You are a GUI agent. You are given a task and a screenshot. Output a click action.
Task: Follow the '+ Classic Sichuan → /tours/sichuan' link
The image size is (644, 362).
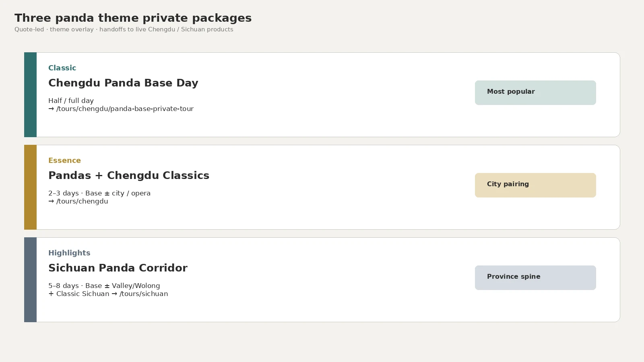(x=108, y=294)
